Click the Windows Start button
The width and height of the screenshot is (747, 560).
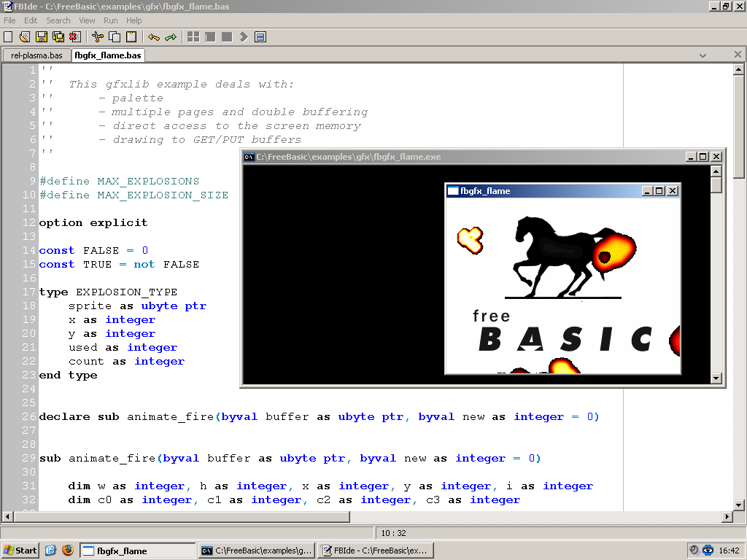pos(20,551)
